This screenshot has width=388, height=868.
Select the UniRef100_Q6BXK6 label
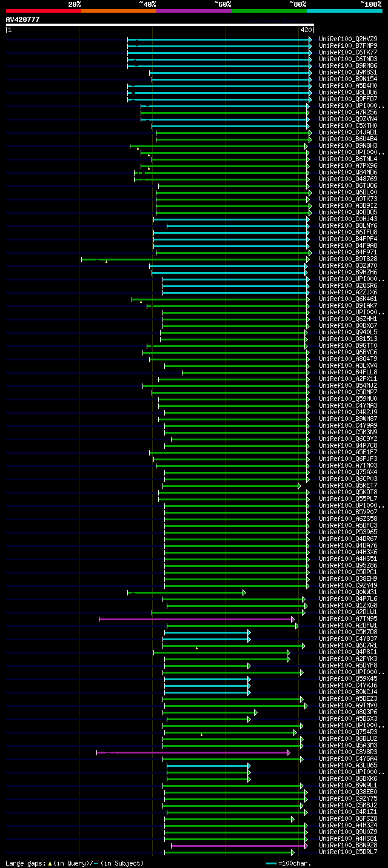[x=348, y=779]
